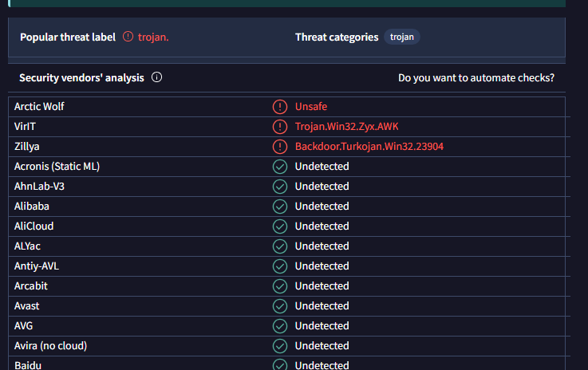Click the green checkmark in the AliCloud row
The height and width of the screenshot is (370, 588).
pyautogui.click(x=280, y=226)
